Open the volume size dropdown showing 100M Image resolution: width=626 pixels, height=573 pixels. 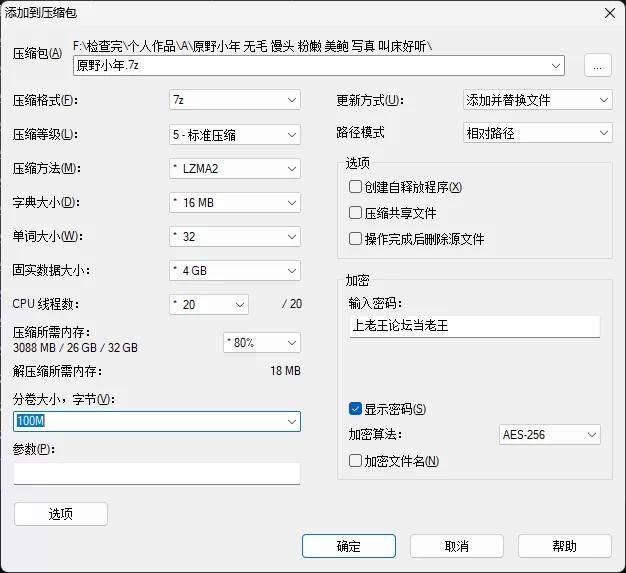(292, 421)
